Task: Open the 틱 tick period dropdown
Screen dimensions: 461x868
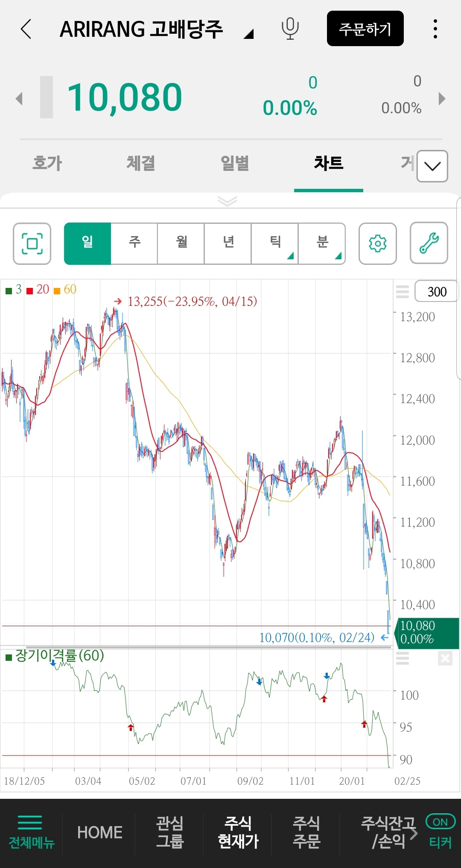Action: pyautogui.click(x=275, y=243)
